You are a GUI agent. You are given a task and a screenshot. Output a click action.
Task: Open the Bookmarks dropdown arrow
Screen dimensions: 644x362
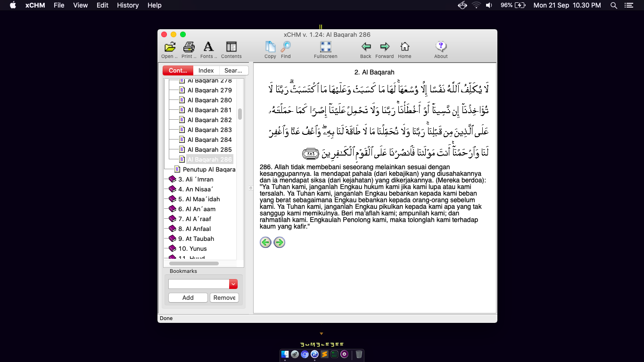233,284
